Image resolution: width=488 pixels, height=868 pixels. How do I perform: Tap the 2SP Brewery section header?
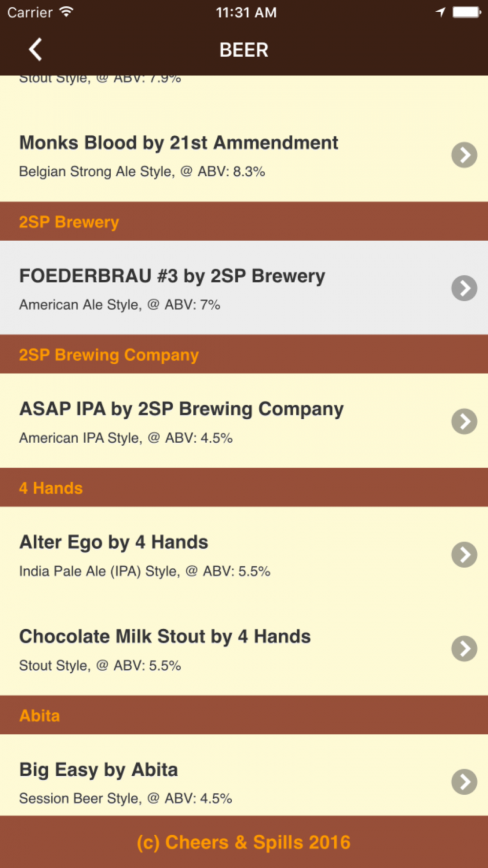(244, 221)
